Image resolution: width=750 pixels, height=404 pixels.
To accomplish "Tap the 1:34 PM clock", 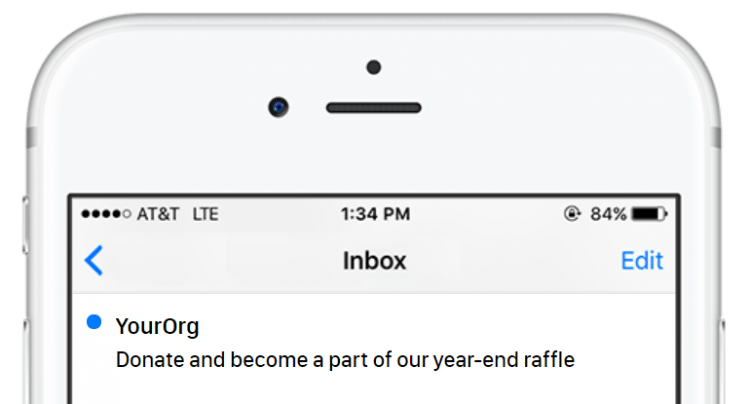I will [375, 214].
